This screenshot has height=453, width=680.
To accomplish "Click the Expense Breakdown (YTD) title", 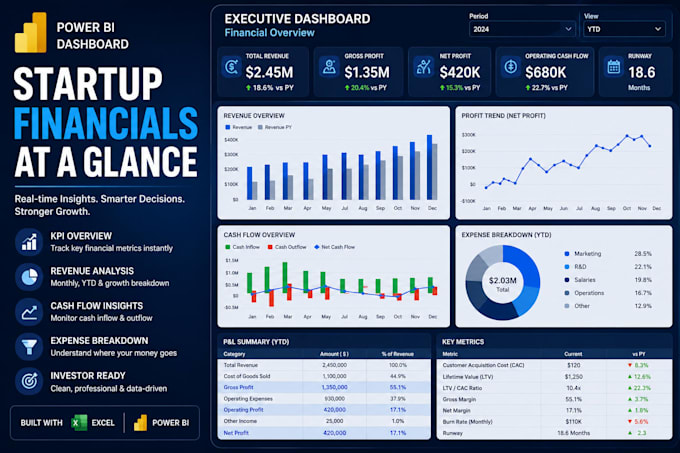I will click(506, 235).
